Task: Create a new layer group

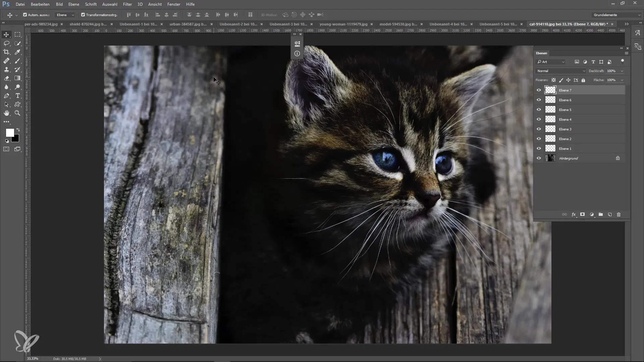Action: pyautogui.click(x=601, y=215)
